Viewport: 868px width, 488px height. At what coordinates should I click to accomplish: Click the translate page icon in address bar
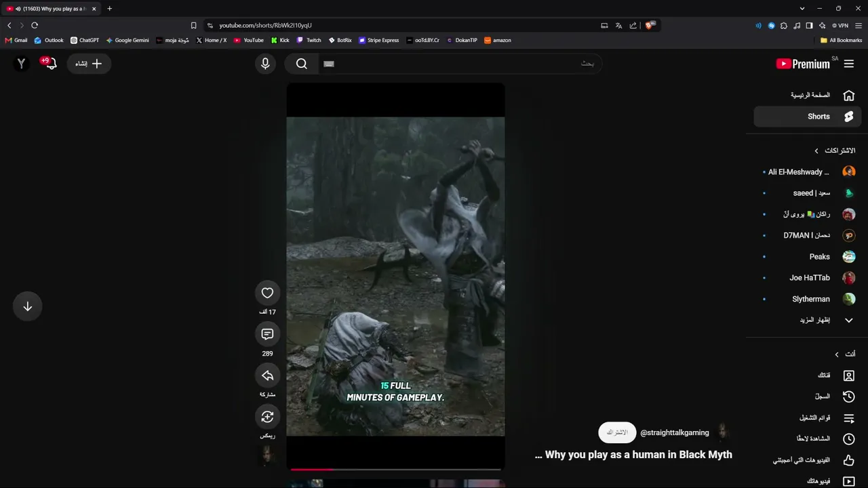tap(618, 26)
